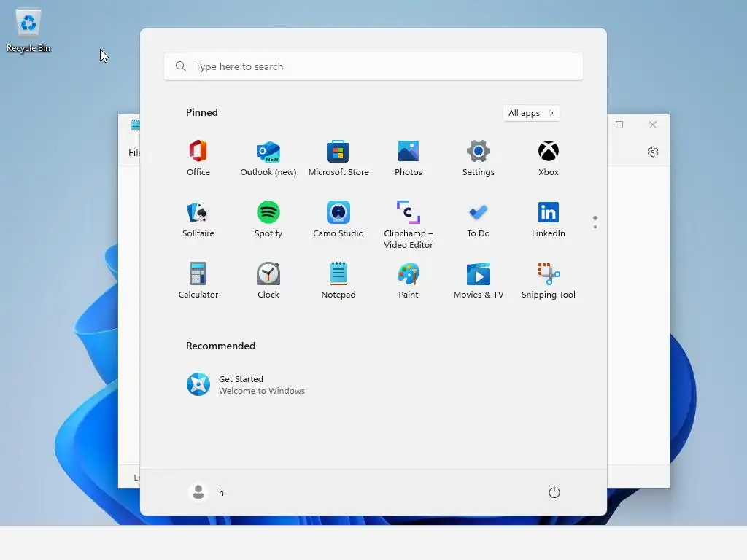Click the Type here to search box
The height and width of the screenshot is (560, 747).
pyautogui.click(x=373, y=66)
